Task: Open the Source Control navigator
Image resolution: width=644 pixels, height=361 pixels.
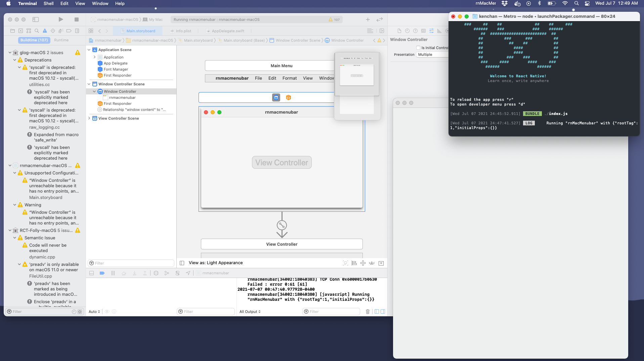Action: pyautogui.click(x=20, y=31)
